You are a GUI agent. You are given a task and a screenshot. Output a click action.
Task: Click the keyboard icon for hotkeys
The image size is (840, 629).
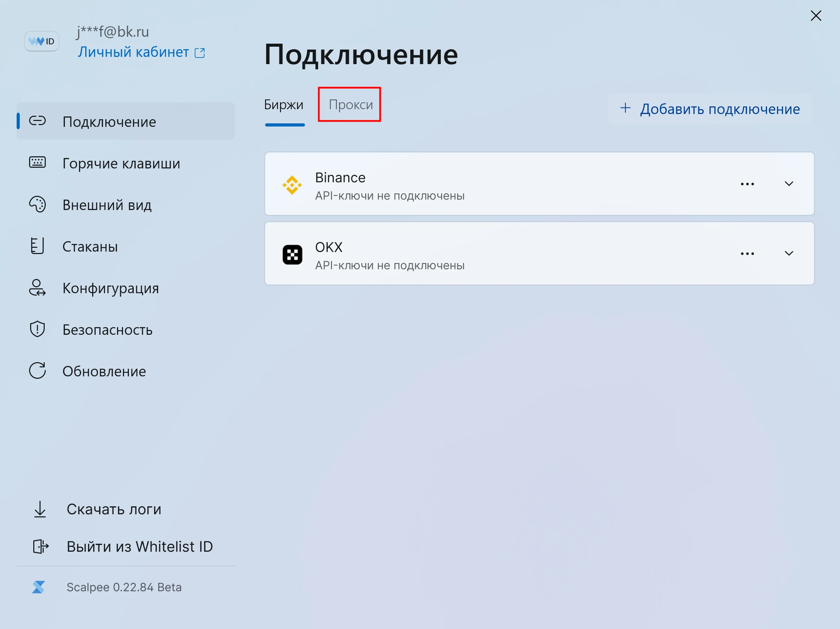pyautogui.click(x=37, y=163)
